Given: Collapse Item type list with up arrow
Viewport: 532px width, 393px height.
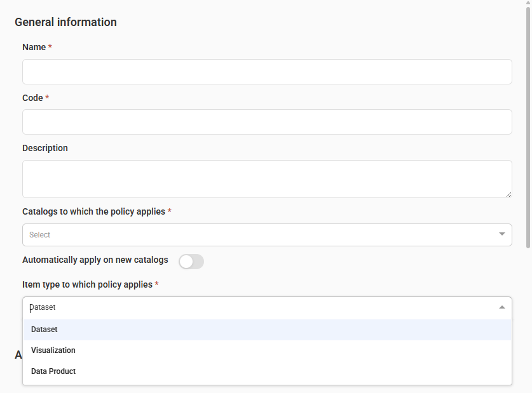Looking at the screenshot, I should [x=501, y=307].
